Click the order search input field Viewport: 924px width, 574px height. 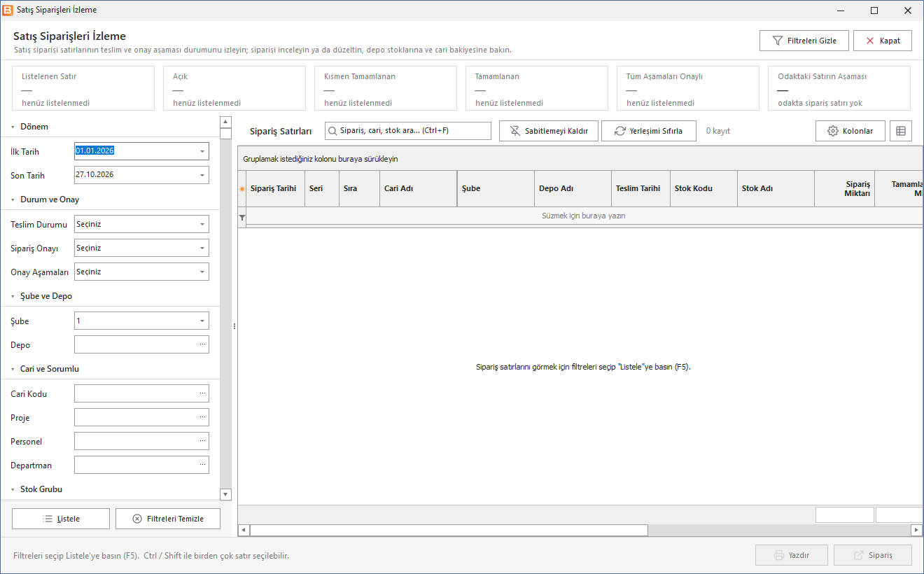click(x=408, y=131)
